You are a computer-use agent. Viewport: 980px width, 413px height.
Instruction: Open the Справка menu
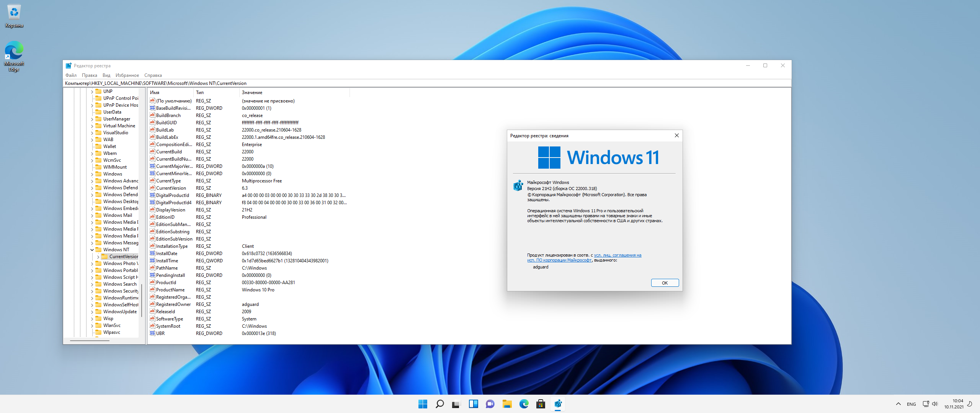coord(153,75)
